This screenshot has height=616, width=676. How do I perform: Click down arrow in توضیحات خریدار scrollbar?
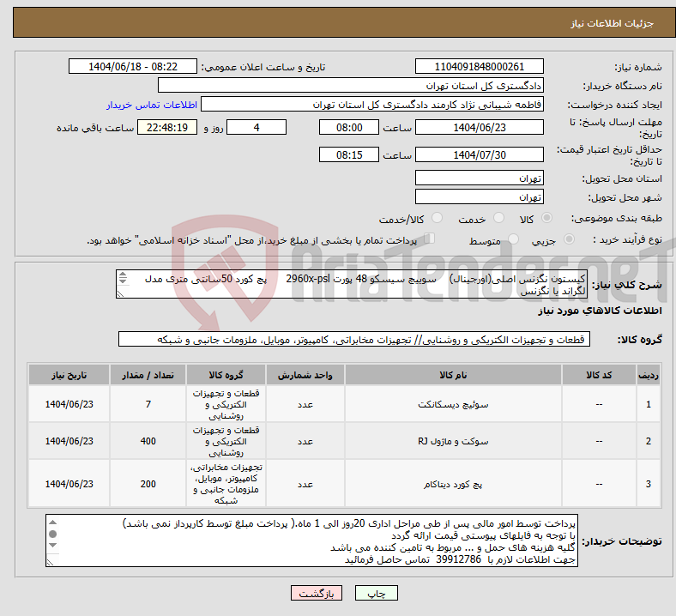point(52,546)
